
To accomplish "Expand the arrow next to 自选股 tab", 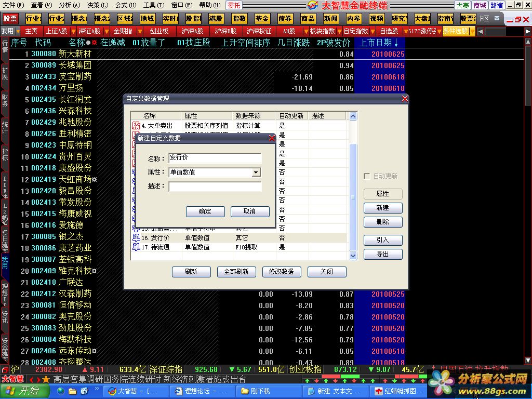I will pos(406,32).
